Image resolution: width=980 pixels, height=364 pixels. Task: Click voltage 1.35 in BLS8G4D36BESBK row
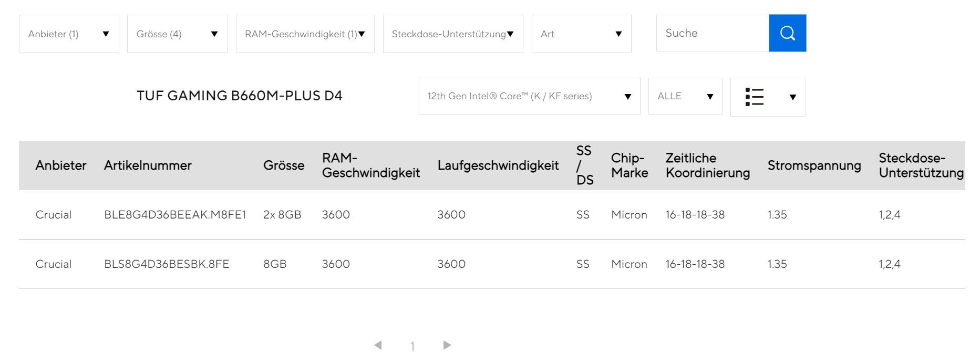pyautogui.click(x=777, y=264)
